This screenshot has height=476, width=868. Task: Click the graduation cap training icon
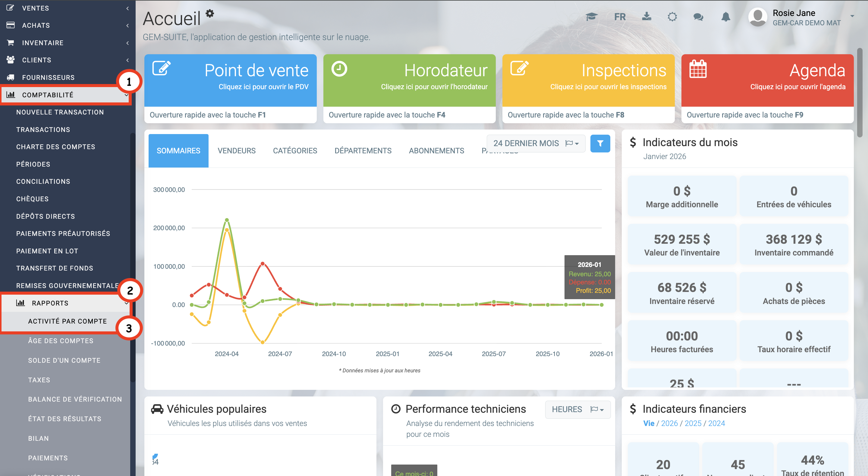[x=591, y=17]
